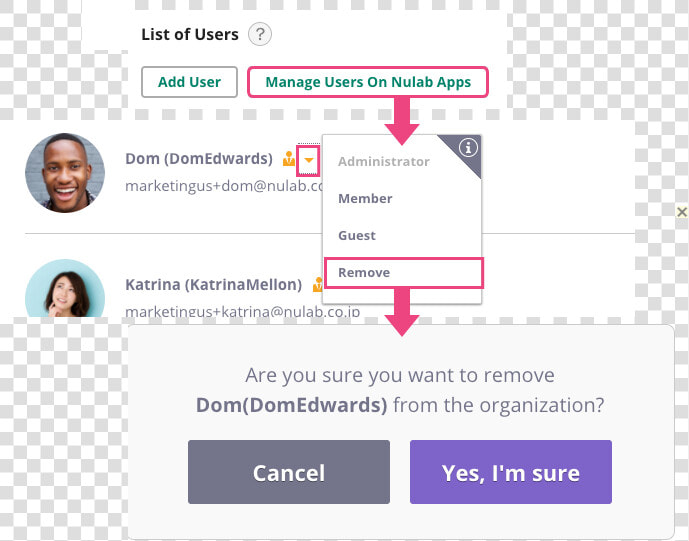This screenshot has height=541, width=689.
Task: Choose Remove from the role menu
Action: [x=403, y=273]
